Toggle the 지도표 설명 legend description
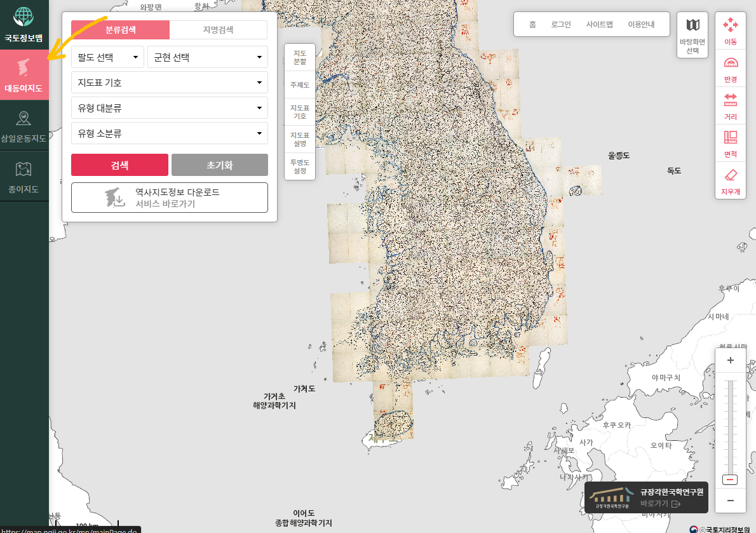756x533 pixels. [x=300, y=139]
